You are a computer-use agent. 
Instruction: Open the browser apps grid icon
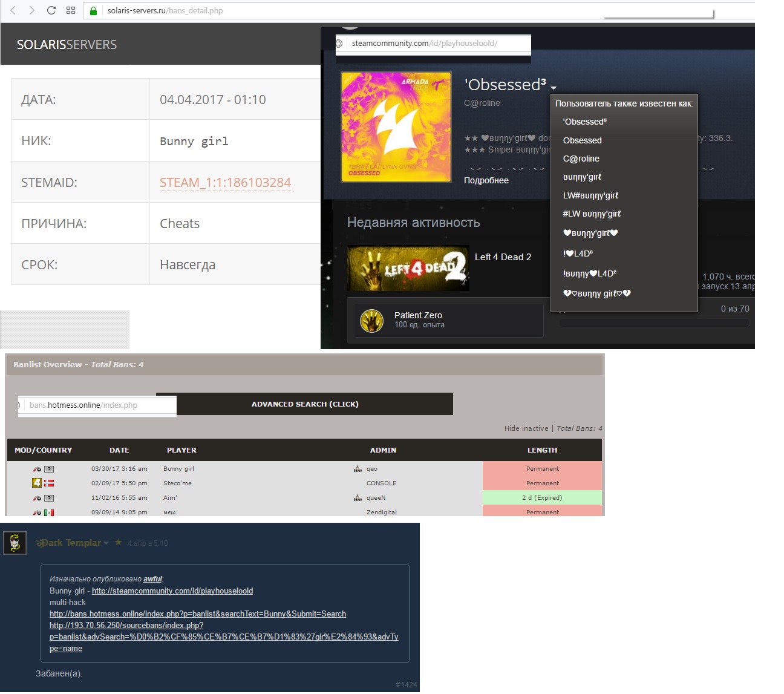[71, 10]
